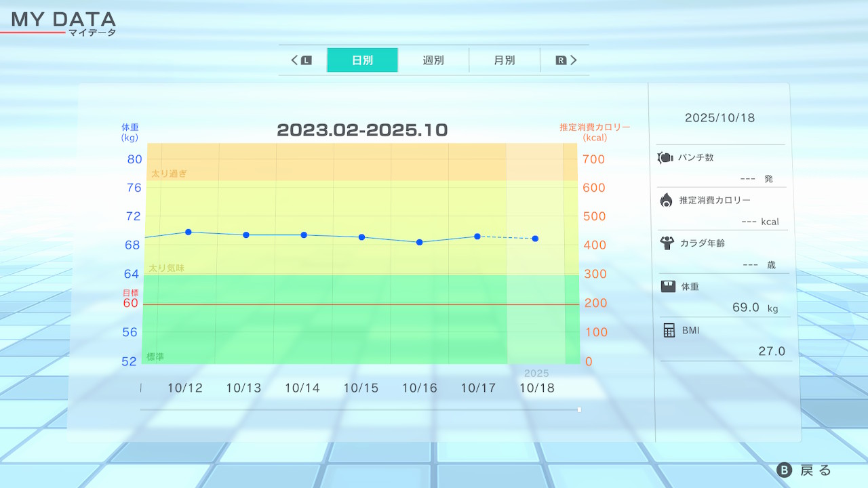This screenshot has width=868, height=488.
Task: Click the R shoulder button icon
Action: 561,60
